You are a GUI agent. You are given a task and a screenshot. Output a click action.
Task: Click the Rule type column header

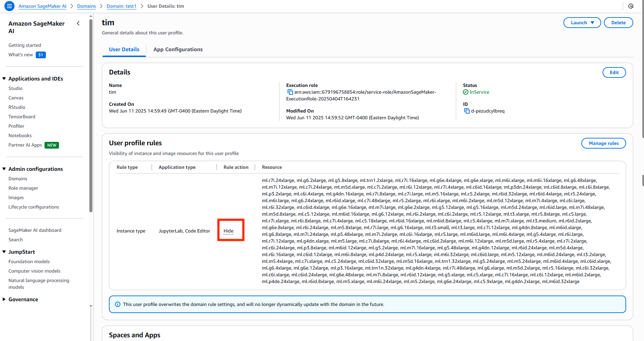coord(127,167)
